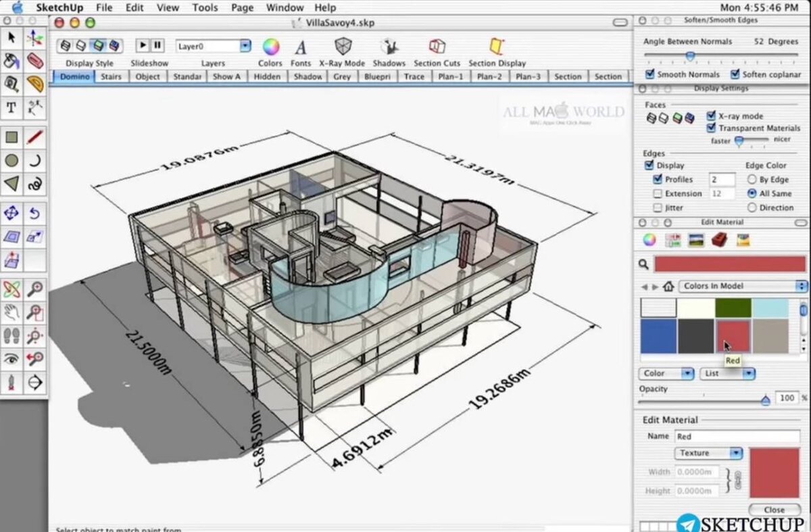811x532 pixels.
Task: Open the Tools menu
Action: (205, 7)
